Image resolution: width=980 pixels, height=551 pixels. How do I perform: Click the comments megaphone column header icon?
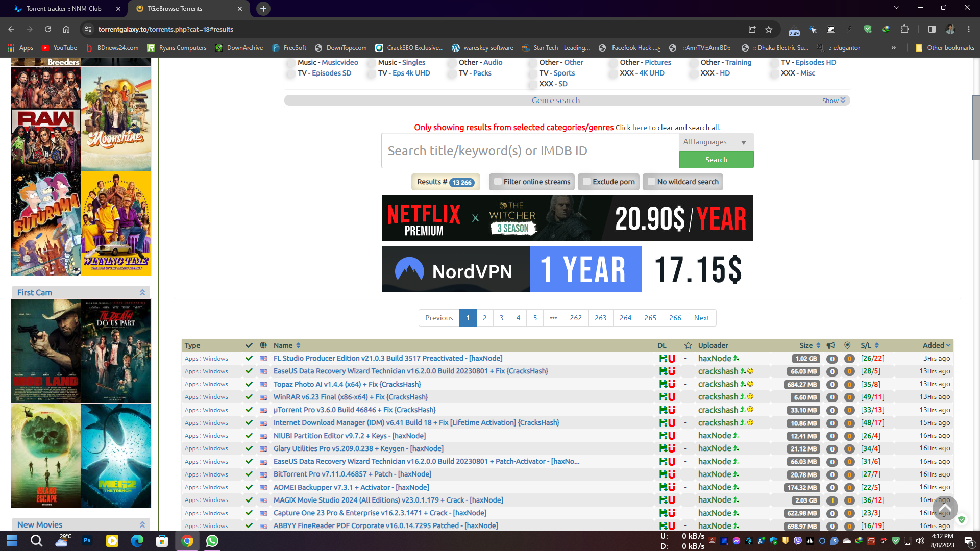830,345
